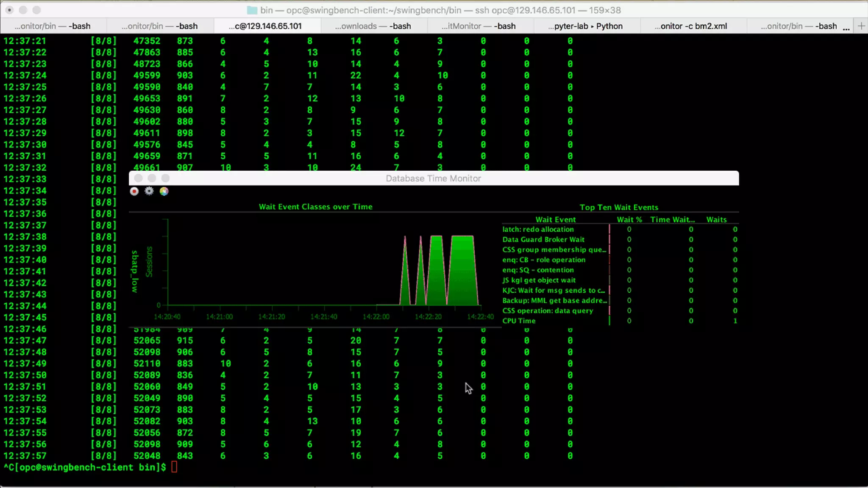Image resolution: width=868 pixels, height=488 pixels.
Task: Switch to the pyter-lab Python tab
Action: coord(585,26)
